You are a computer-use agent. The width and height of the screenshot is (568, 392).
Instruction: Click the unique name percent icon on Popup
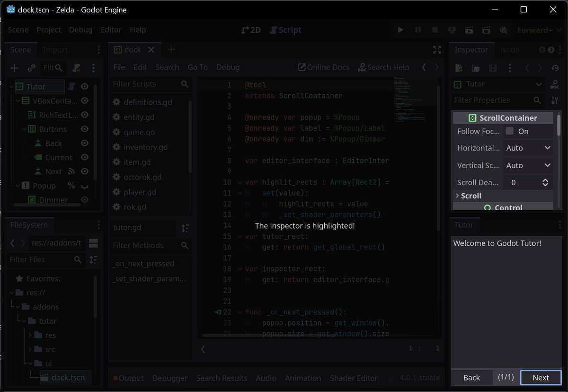[71, 186]
